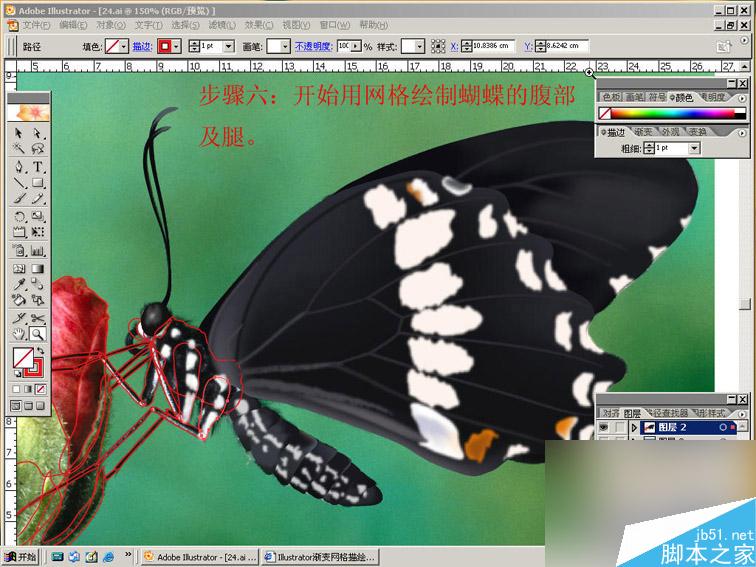This screenshot has width=756, height=567.
Task: Click Internet Explorer quick launch icon
Action: coord(109,557)
